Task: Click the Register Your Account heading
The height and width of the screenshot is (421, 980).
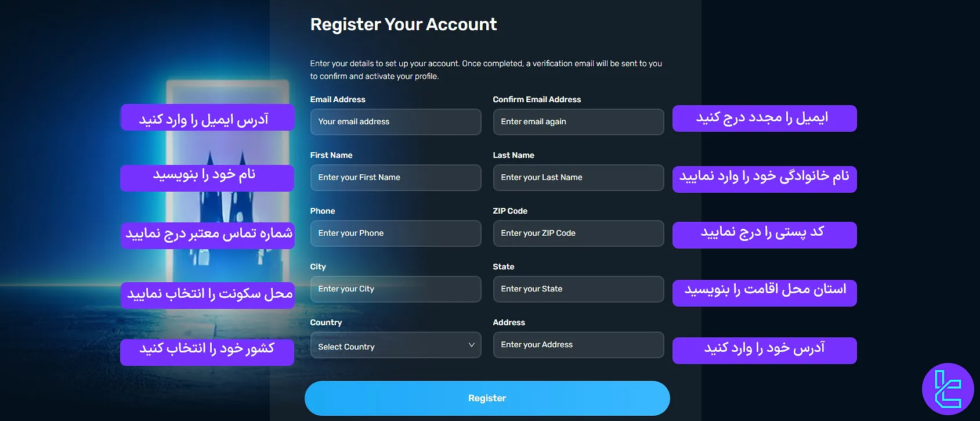Action: click(403, 24)
